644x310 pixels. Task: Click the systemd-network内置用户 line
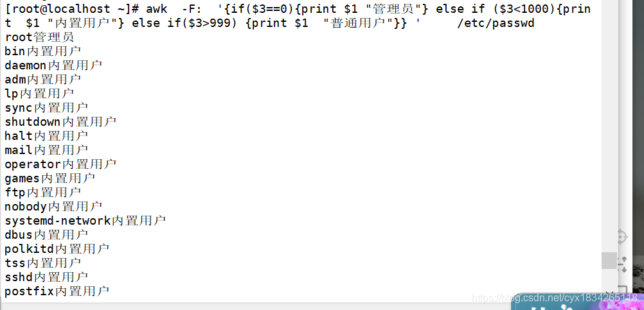pyautogui.click(x=85, y=221)
